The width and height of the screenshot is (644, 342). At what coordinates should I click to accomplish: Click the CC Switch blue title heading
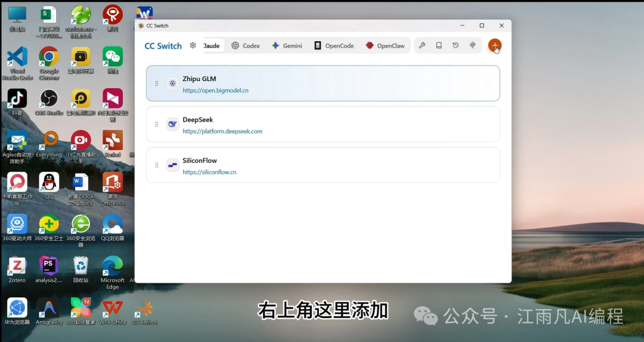pyautogui.click(x=163, y=46)
